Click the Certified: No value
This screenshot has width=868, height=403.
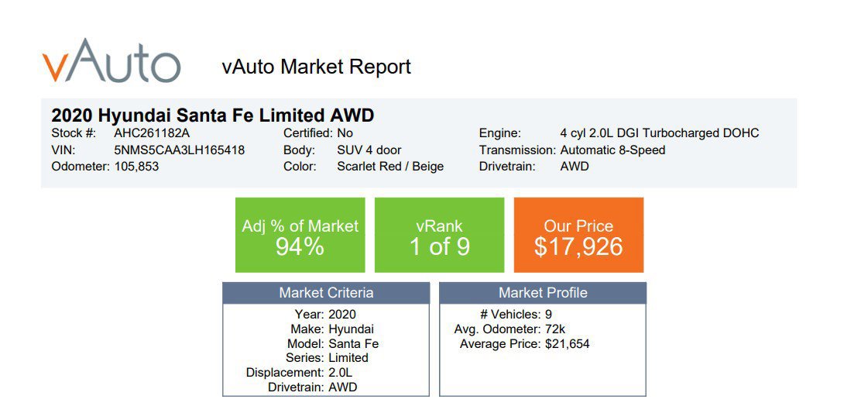(x=340, y=133)
